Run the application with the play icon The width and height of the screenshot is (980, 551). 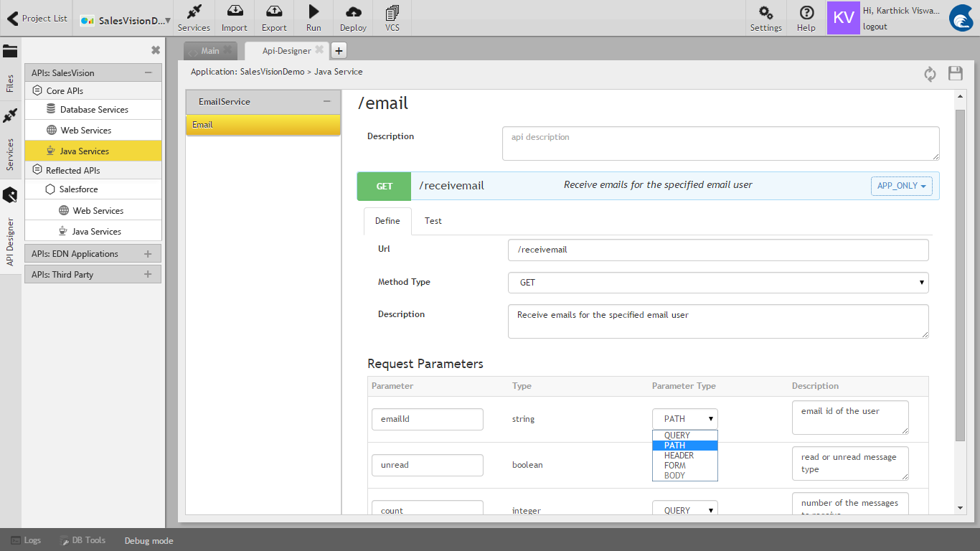tap(314, 19)
